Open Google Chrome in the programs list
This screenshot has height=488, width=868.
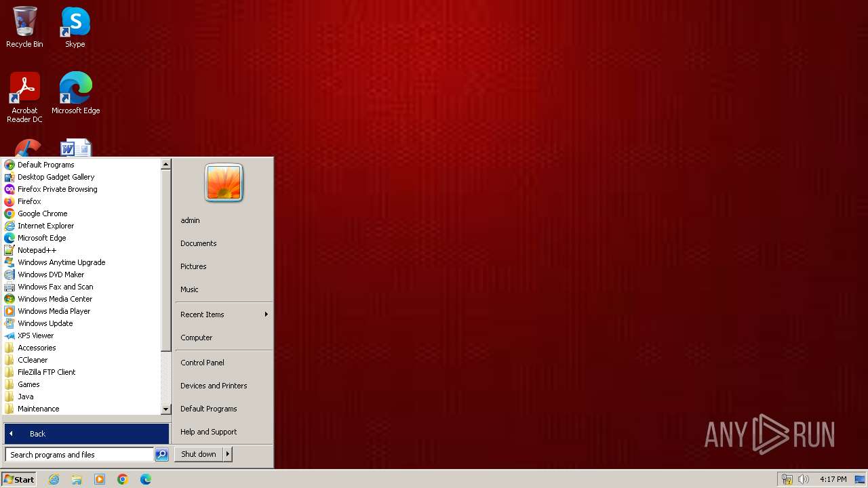coord(42,213)
